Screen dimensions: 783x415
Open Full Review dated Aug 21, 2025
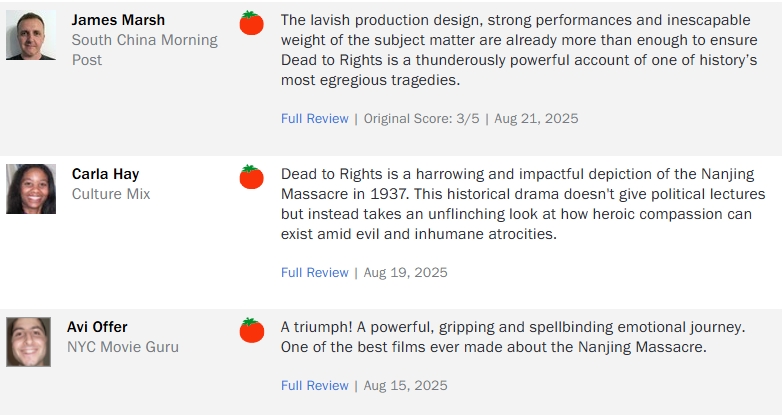click(x=314, y=118)
